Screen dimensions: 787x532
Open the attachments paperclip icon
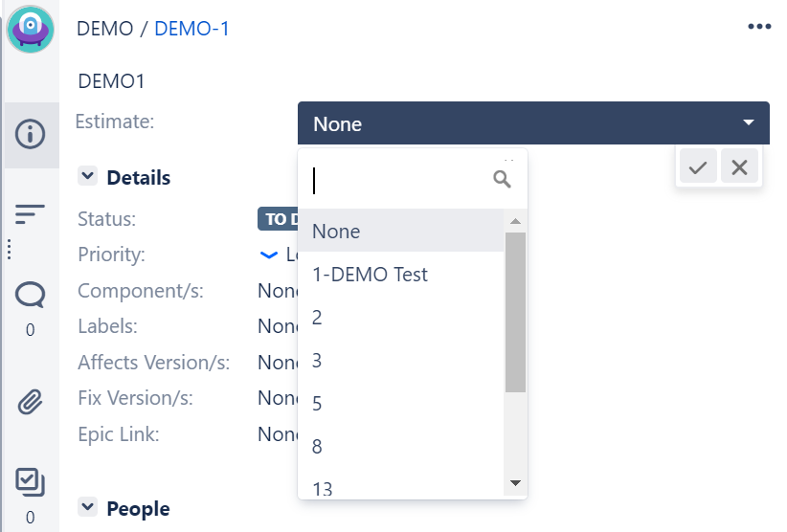click(30, 402)
